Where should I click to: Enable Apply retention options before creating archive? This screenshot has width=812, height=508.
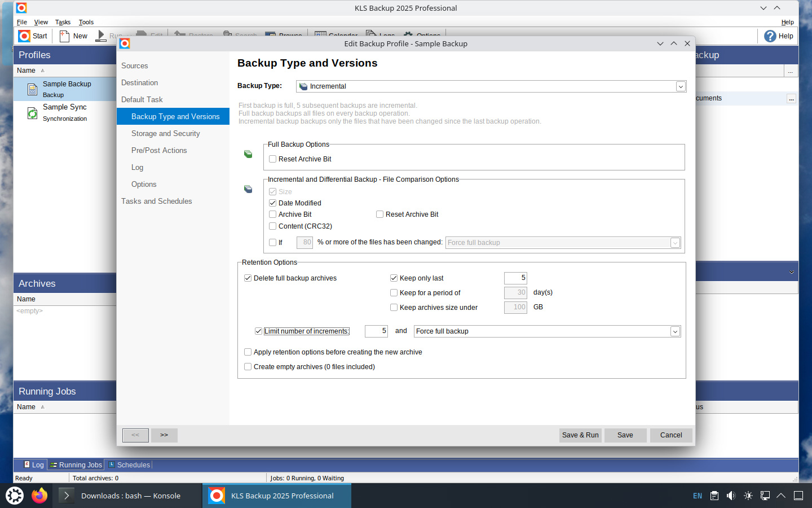point(248,352)
